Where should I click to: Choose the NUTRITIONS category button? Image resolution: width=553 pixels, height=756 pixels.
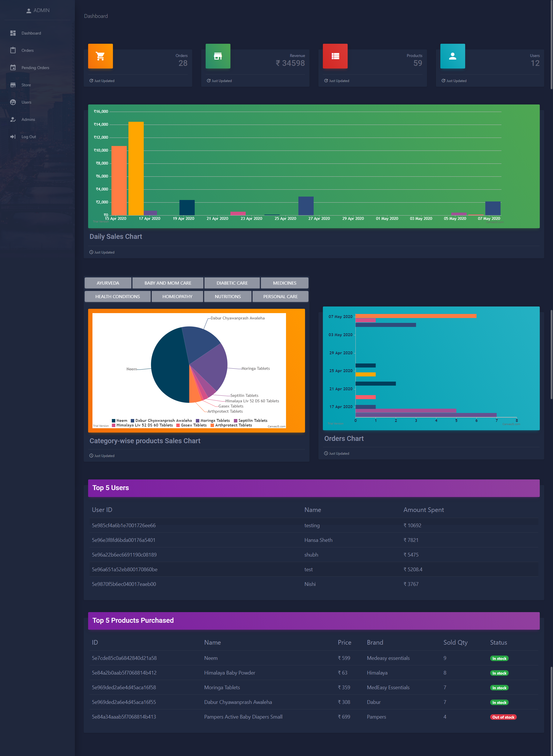tap(228, 296)
